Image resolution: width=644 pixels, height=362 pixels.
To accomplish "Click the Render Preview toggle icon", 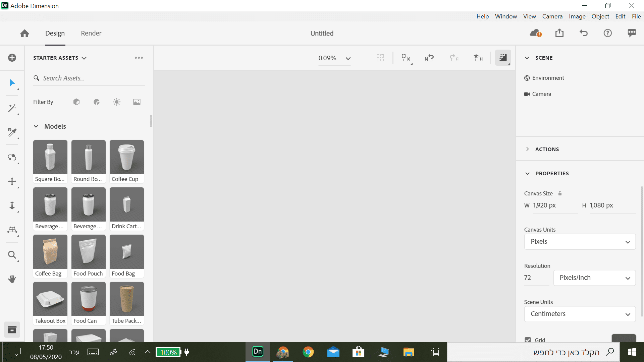I will click(502, 58).
